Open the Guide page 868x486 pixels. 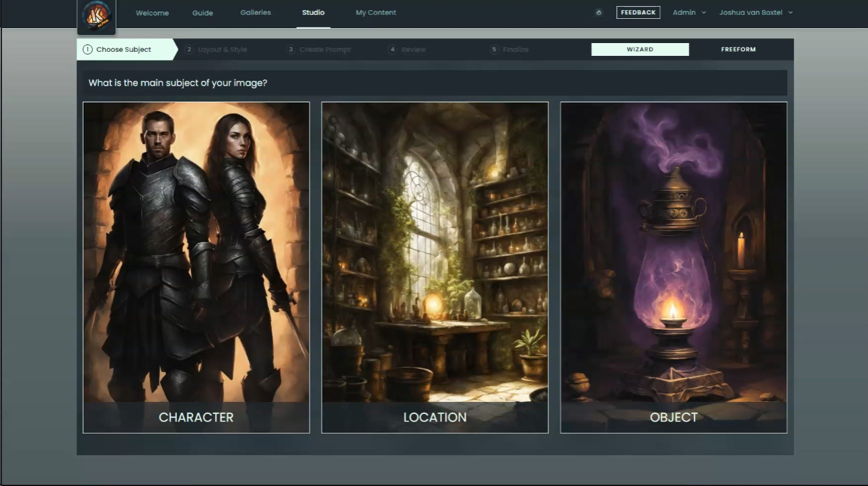coord(203,13)
